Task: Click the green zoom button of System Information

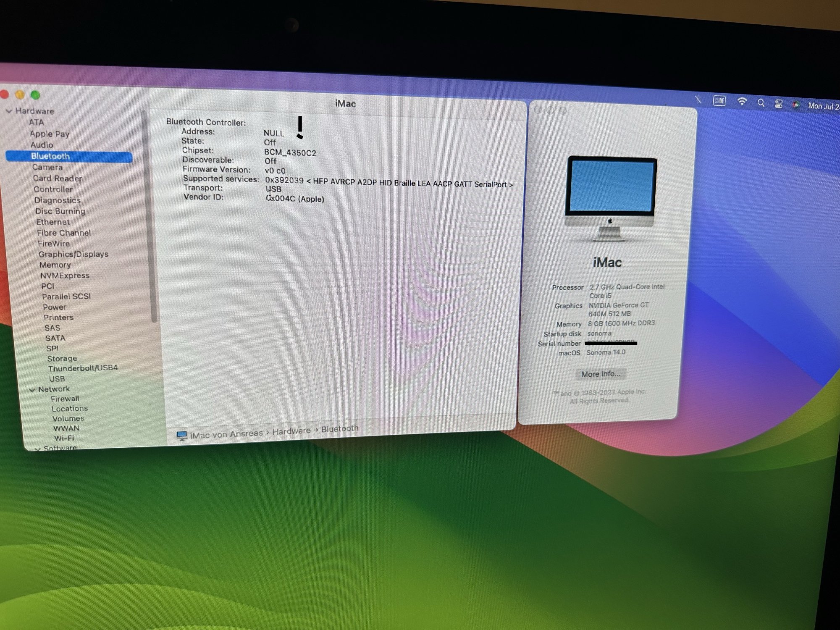Action: 36,95
